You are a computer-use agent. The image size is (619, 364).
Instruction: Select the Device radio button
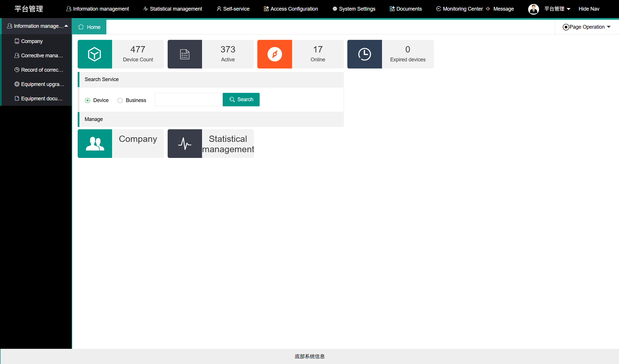coord(88,100)
